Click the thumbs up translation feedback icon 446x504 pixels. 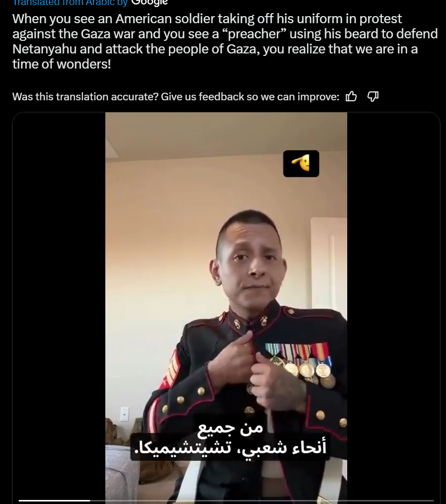(351, 96)
